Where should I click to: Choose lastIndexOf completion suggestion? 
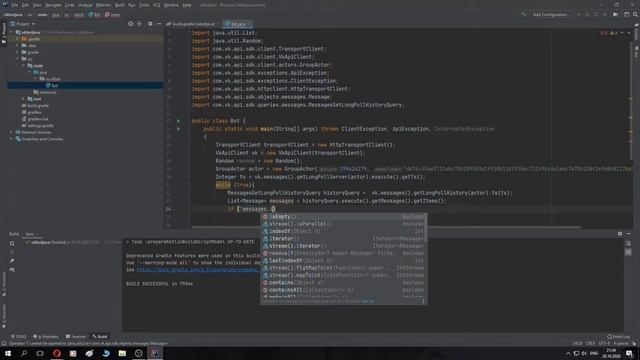pos(343,261)
